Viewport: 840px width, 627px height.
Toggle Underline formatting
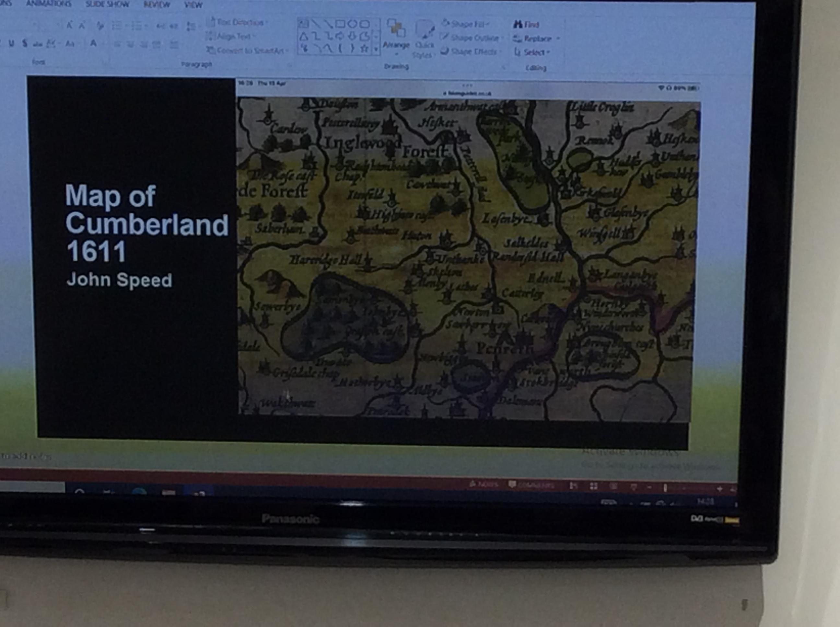[x=11, y=43]
